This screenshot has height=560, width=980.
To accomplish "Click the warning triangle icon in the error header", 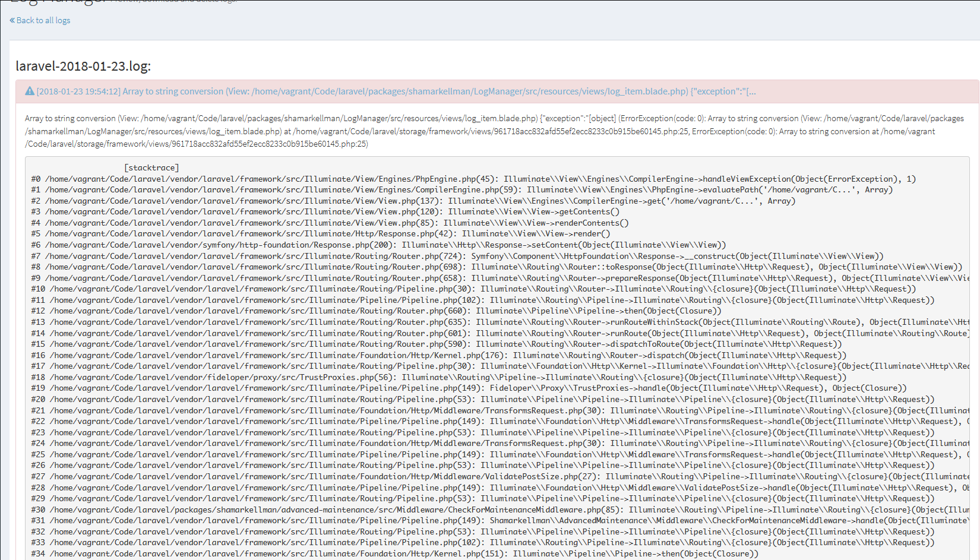I will [x=29, y=91].
